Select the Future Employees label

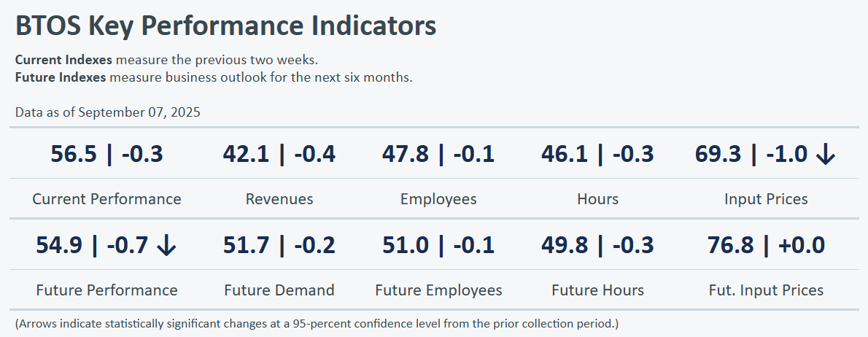pyautogui.click(x=438, y=290)
